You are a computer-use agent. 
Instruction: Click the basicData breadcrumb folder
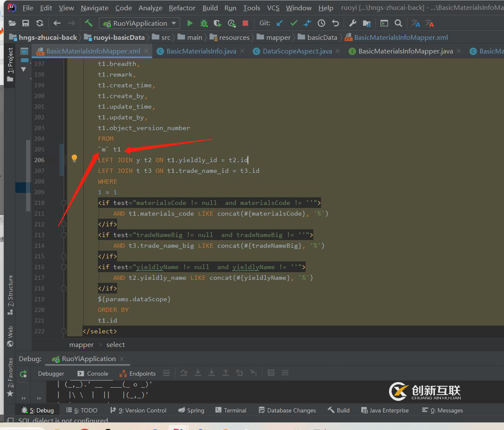click(x=322, y=37)
